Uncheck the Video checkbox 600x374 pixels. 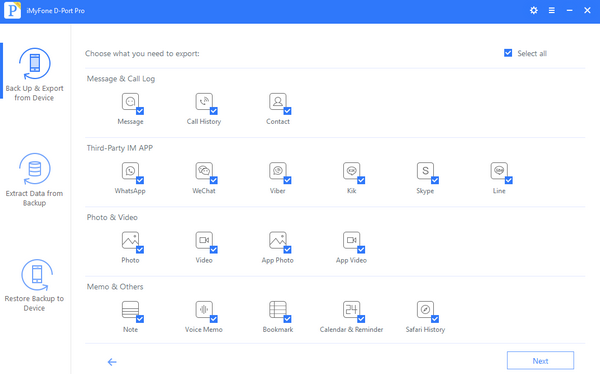pyautogui.click(x=214, y=250)
